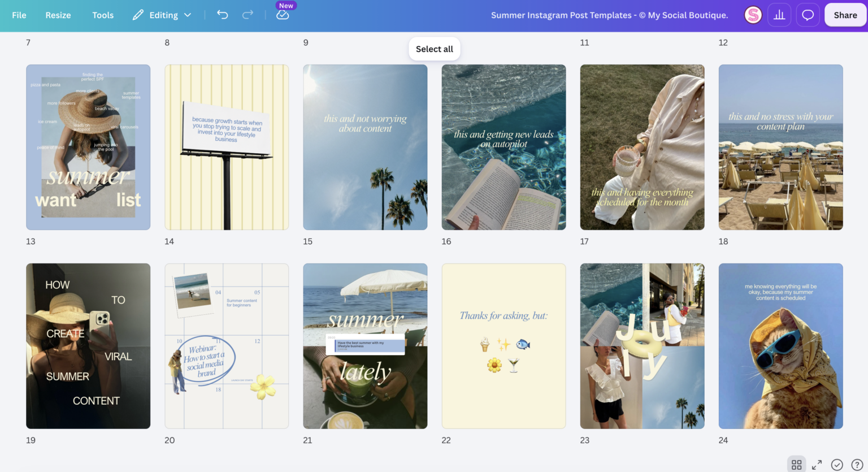The width and height of the screenshot is (868, 472).
Task: Select page 21 summer lately thumbnail
Action: pos(365,346)
